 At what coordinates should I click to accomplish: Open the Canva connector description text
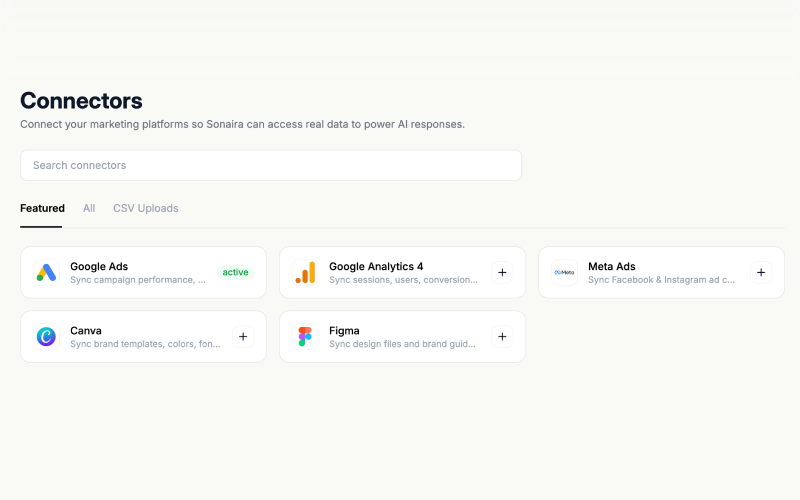click(144, 344)
